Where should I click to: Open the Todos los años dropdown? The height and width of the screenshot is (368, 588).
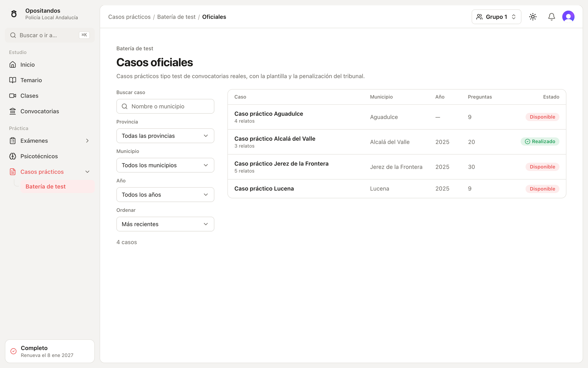(165, 195)
